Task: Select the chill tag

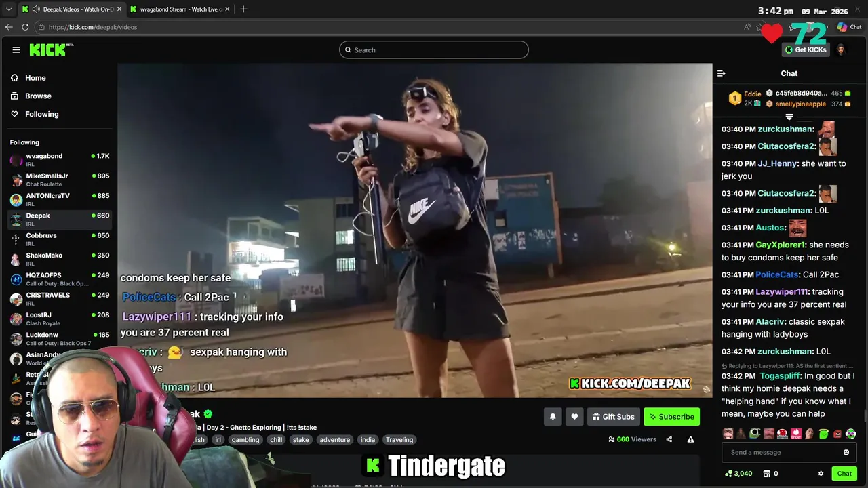Action: click(x=276, y=439)
